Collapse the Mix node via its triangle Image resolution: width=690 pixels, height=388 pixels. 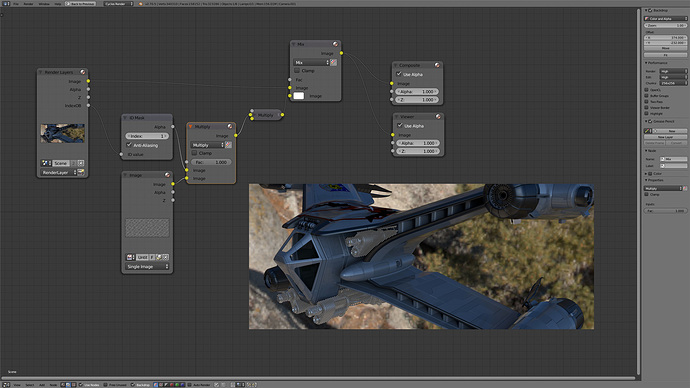294,44
